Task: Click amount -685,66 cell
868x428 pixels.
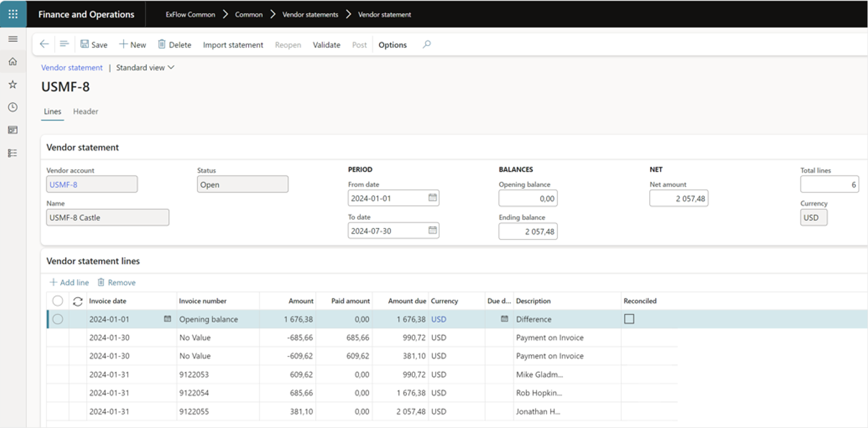Action: click(x=288, y=337)
